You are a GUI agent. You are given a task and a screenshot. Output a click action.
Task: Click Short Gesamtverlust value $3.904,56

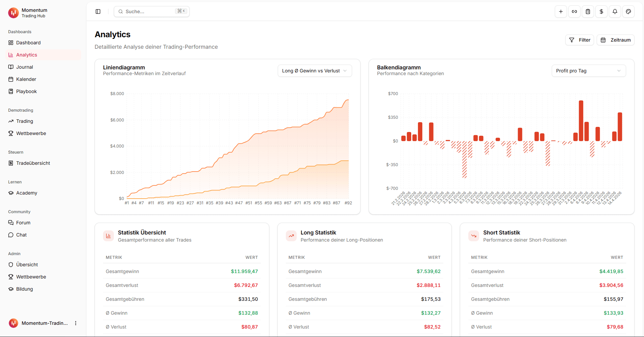(x=611, y=285)
